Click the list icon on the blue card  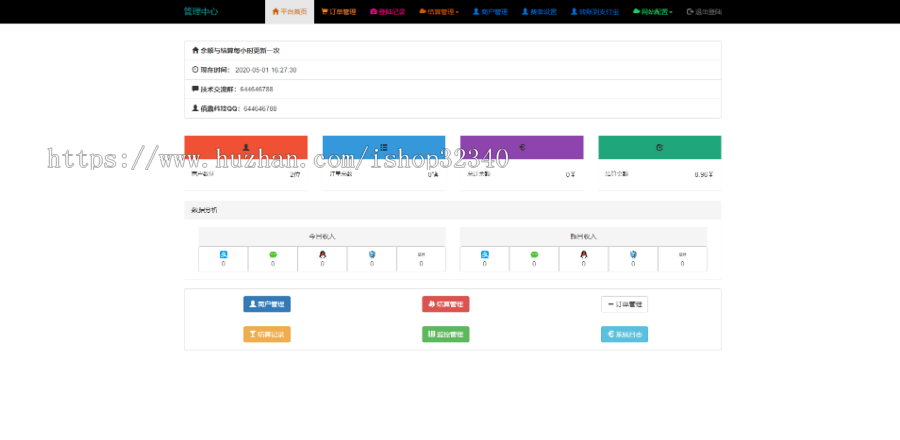coord(384,147)
